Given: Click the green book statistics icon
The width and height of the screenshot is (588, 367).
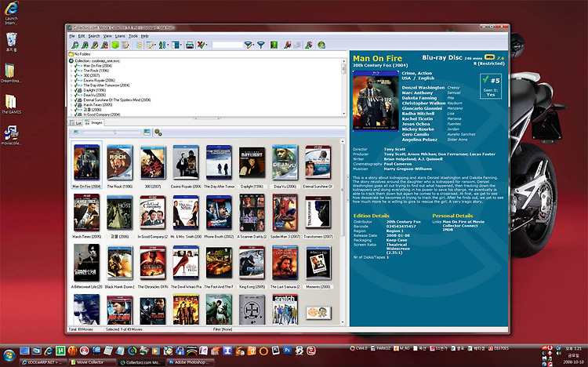Looking at the screenshot, I should [x=274, y=45].
